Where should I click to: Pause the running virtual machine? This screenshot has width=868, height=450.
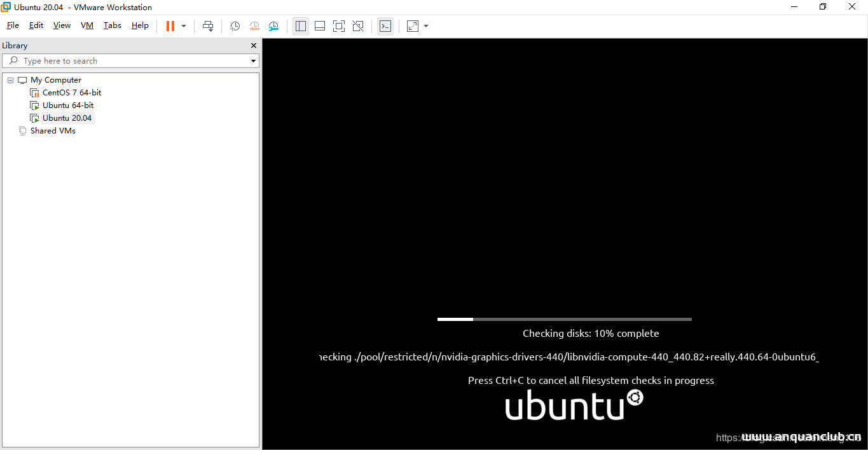[170, 26]
